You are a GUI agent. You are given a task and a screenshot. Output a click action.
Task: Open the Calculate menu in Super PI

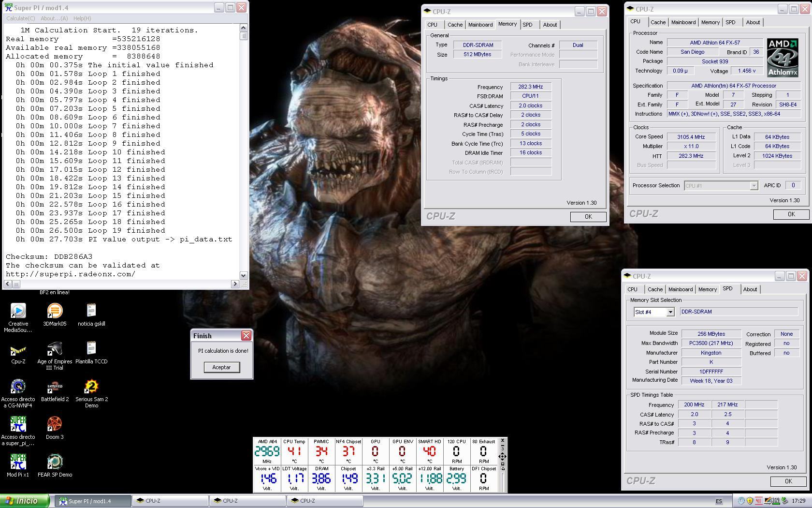coord(20,18)
